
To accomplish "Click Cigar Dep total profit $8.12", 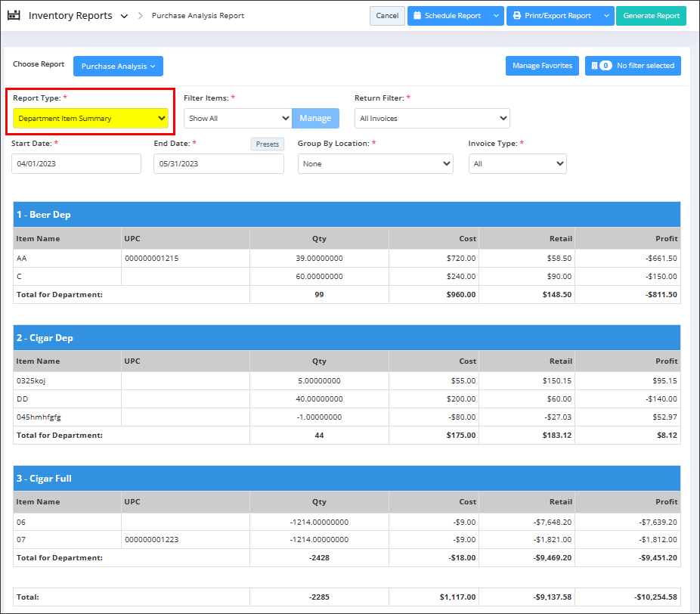I will coord(667,436).
